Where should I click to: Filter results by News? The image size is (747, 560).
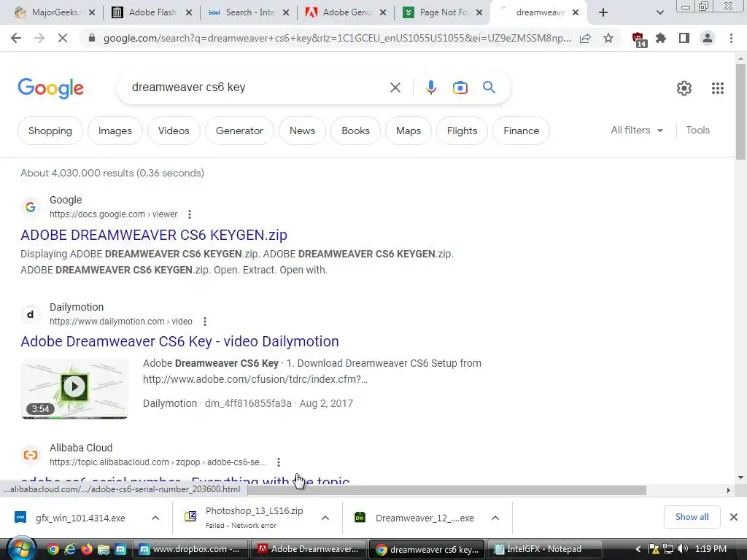coord(302,131)
